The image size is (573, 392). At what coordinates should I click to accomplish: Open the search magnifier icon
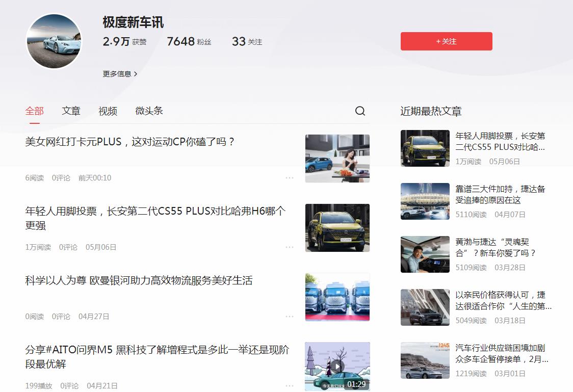point(360,111)
